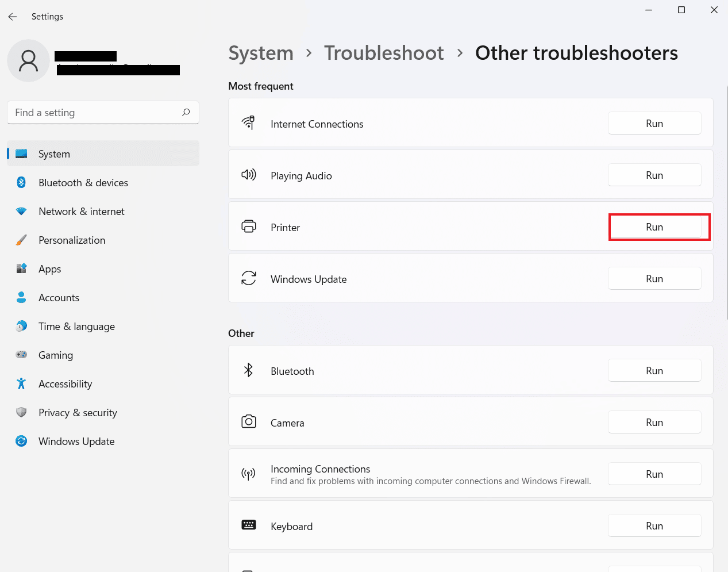
Task: Click the Troubleshoot breadcrumb link
Action: pyautogui.click(x=384, y=53)
